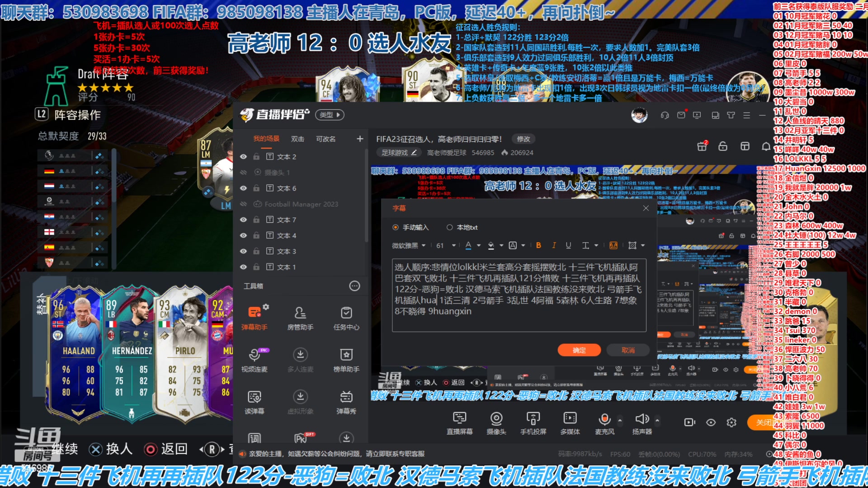
Task: Pick the text color swatch A
Action: point(468,245)
